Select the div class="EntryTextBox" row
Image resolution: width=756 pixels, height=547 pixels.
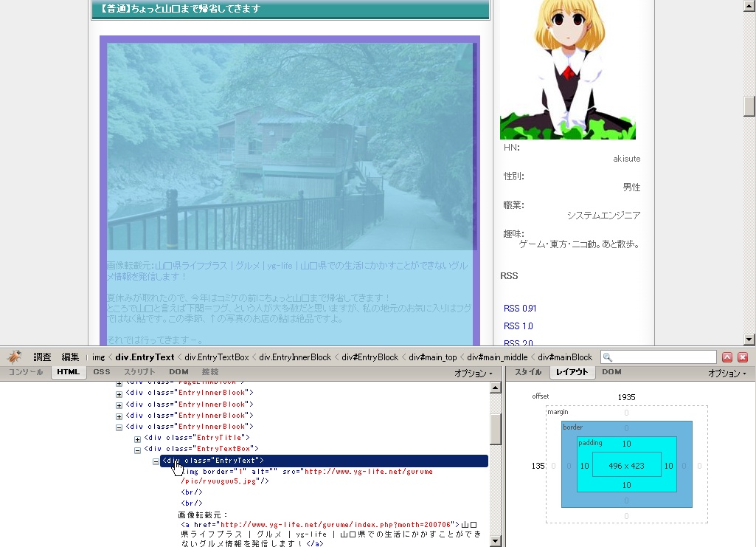point(201,449)
